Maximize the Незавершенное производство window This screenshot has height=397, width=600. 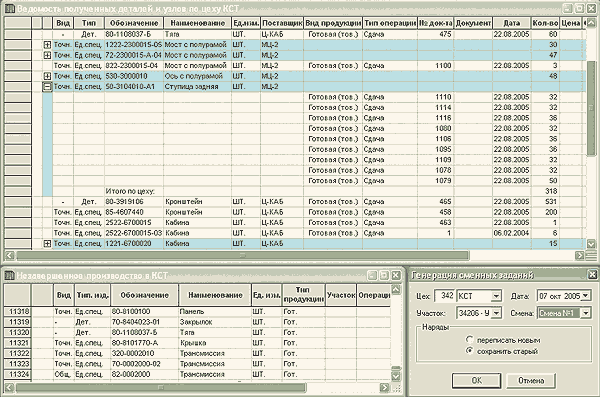click(384, 275)
